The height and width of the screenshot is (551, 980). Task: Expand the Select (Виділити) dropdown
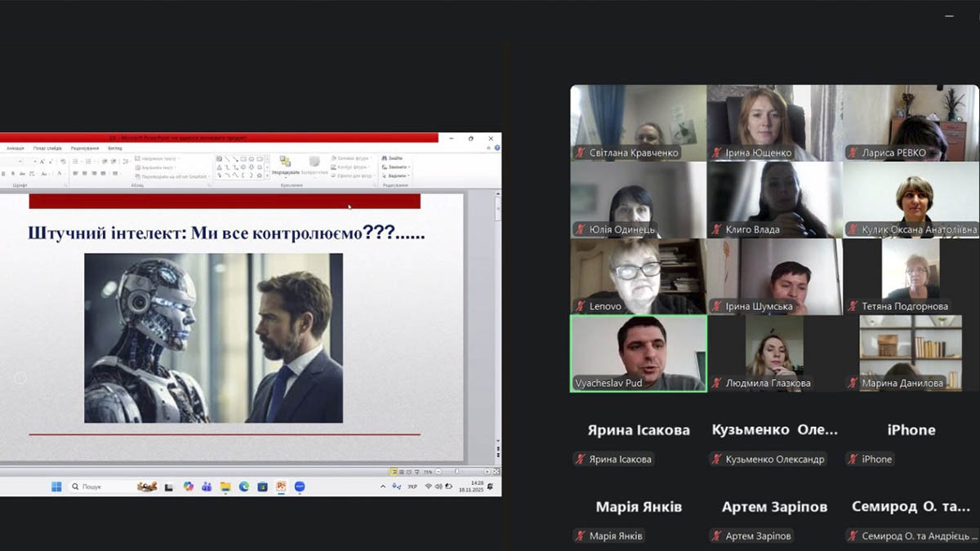pos(408,176)
